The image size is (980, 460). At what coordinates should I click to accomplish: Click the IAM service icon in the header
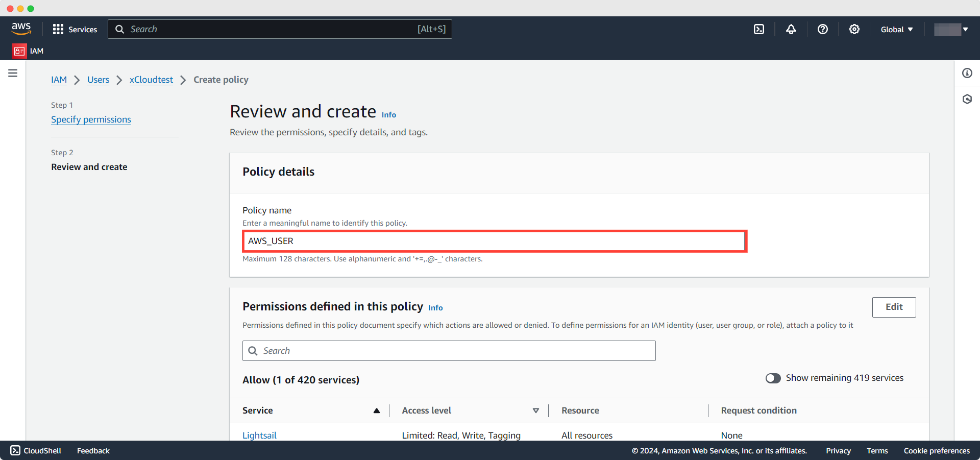point(19,51)
